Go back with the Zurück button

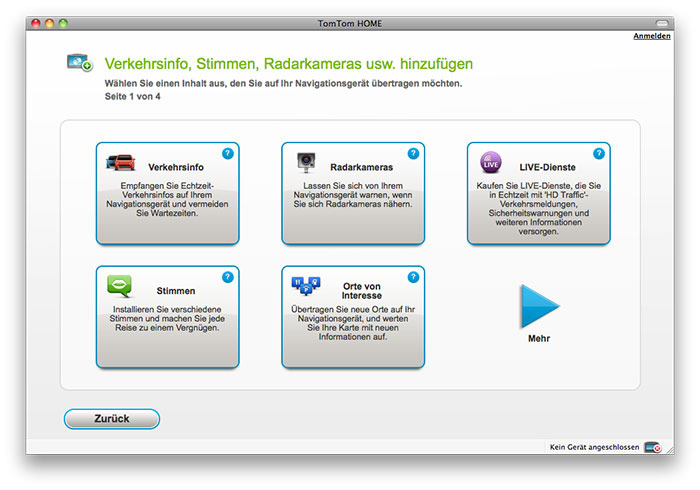[112, 419]
